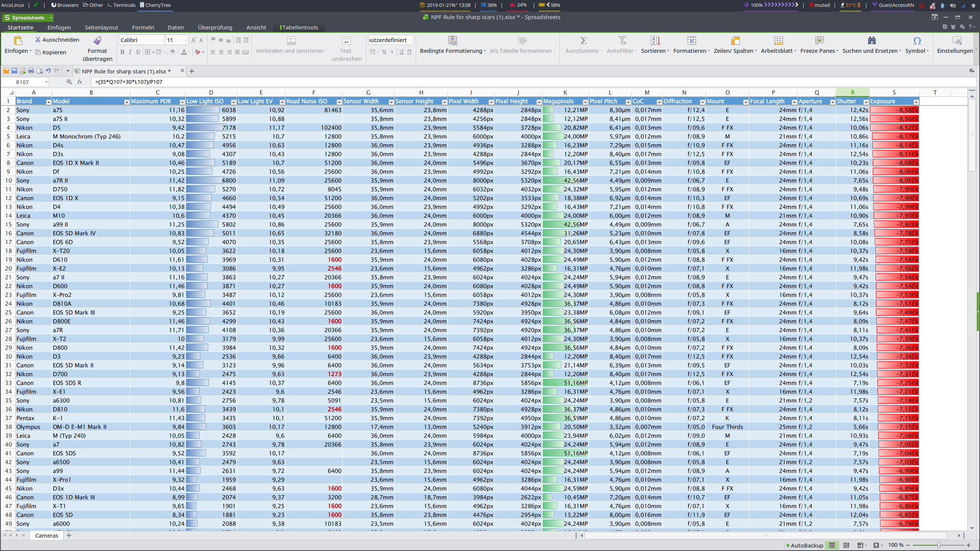This screenshot has height=551, width=980.
Task: Open the Formeln ribbon tab
Action: (x=143, y=28)
